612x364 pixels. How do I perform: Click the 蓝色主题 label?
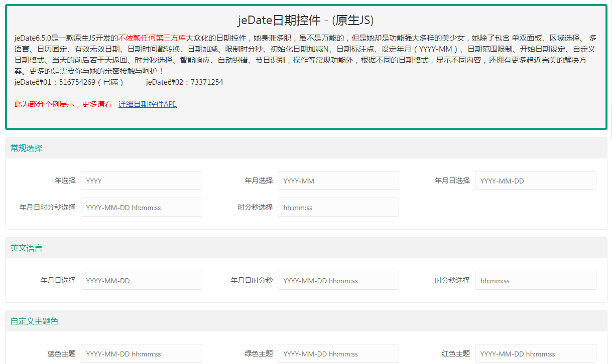pyautogui.click(x=62, y=353)
